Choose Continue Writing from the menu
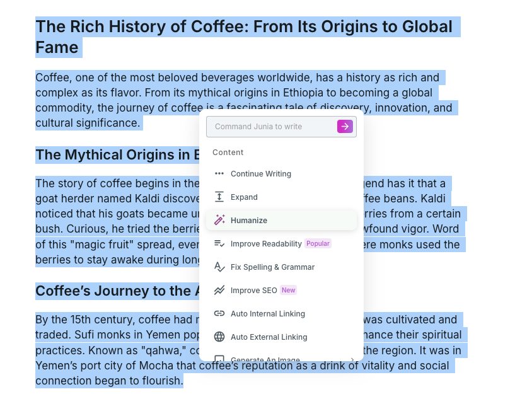 point(281,174)
